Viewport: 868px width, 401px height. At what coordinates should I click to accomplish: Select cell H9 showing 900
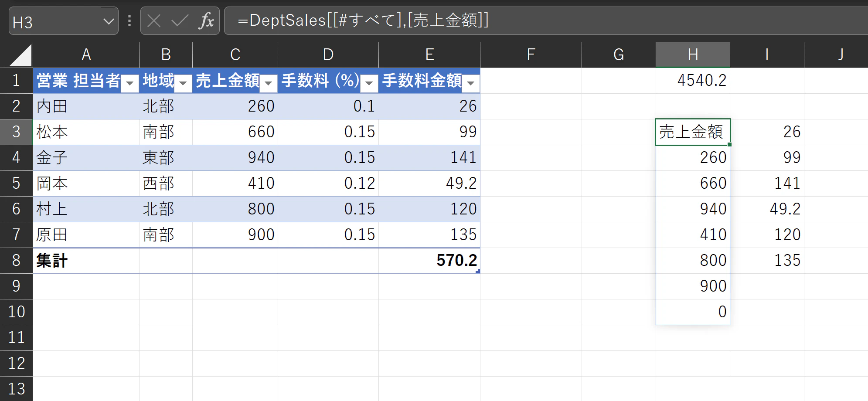point(693,286)
